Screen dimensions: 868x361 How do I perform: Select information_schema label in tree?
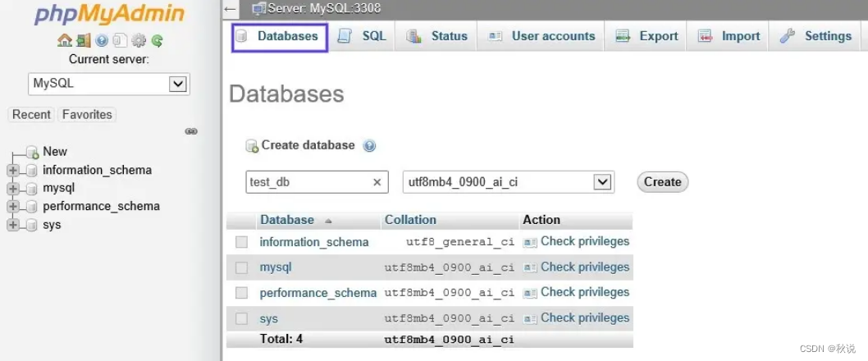[97, 170]
